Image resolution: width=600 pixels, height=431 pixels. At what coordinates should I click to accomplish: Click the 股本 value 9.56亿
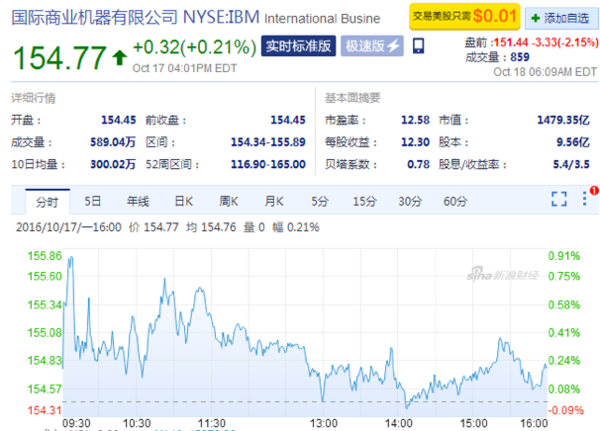573,142
